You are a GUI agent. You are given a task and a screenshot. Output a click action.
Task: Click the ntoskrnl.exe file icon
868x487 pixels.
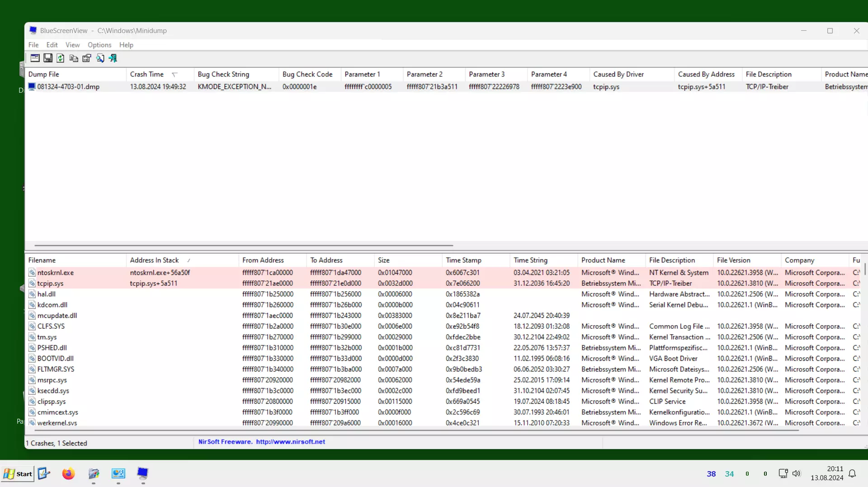click(x=32, y=273)
